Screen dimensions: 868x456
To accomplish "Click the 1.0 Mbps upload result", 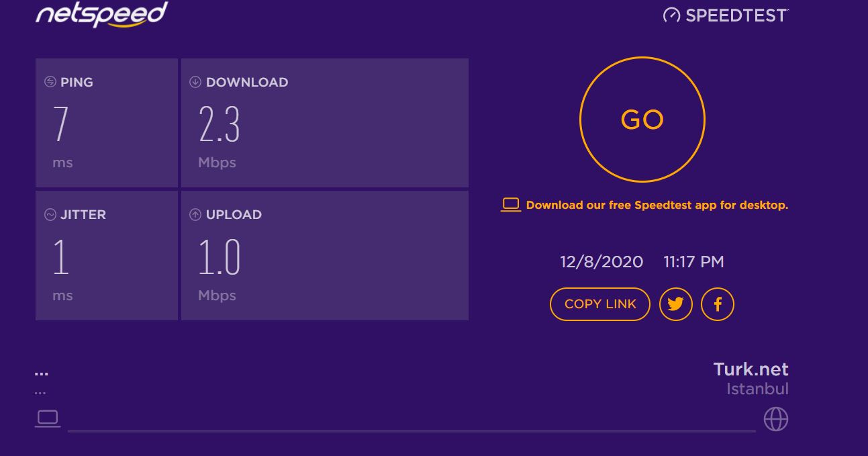I will (x=219, y=258).
